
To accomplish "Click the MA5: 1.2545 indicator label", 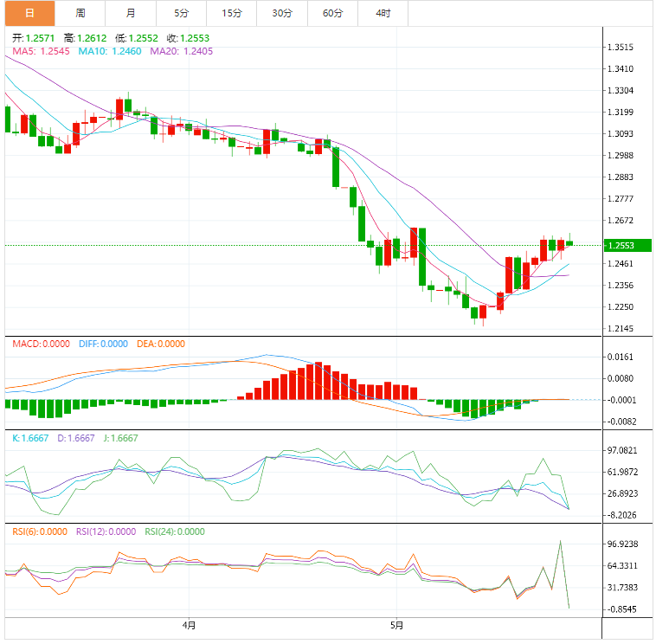I will (41, 51).
